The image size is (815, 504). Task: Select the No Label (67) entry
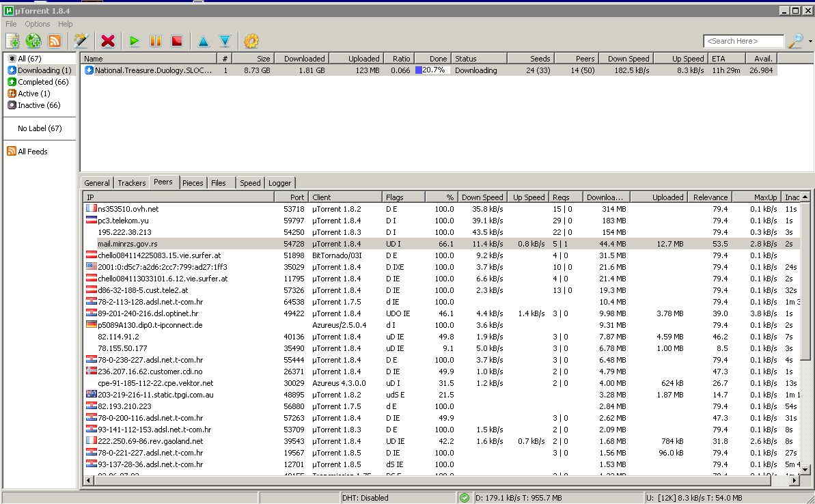(x=40, y=128)
